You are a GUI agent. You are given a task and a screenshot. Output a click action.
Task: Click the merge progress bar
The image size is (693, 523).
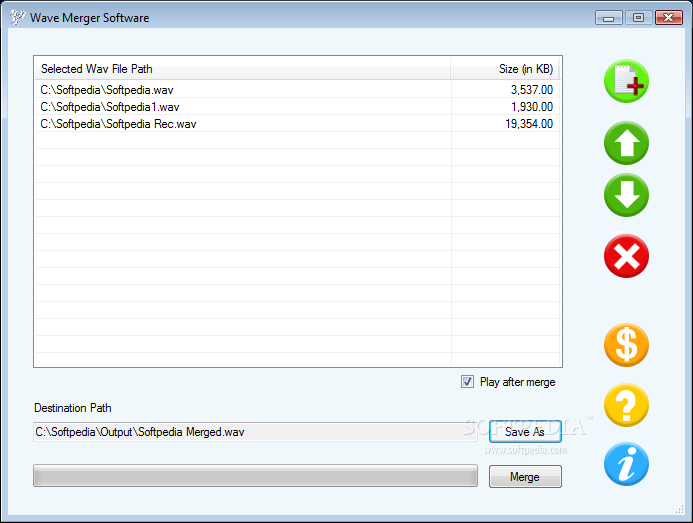(255, 476)
